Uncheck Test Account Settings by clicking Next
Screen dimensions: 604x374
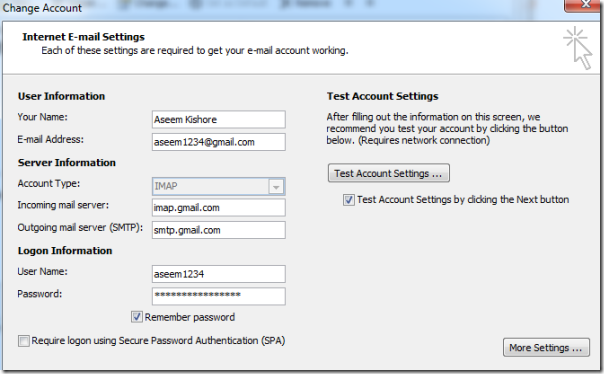pos(349,200)
